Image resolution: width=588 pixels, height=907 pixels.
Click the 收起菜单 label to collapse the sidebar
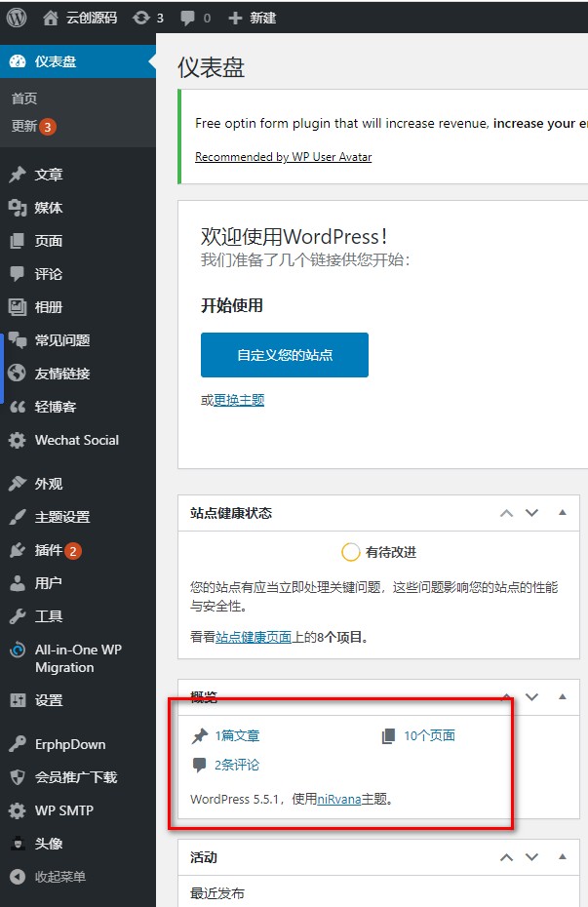click(x=60, y=877)
